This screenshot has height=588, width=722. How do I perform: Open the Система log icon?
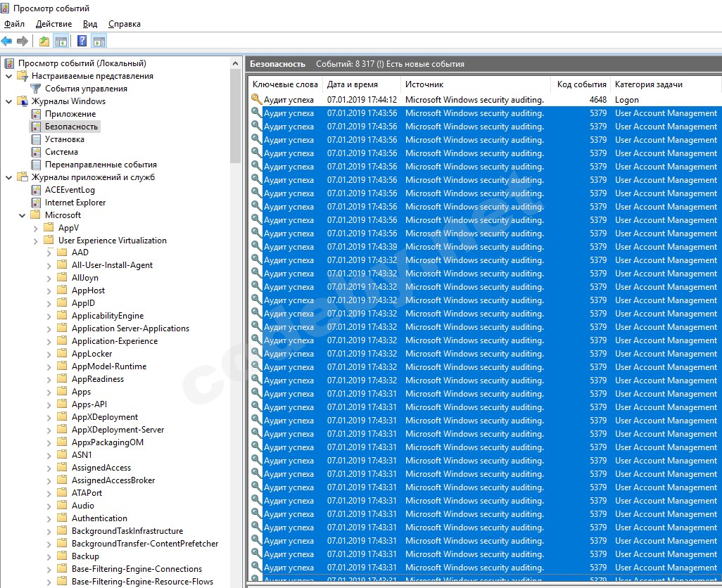[x=37, y=152]
